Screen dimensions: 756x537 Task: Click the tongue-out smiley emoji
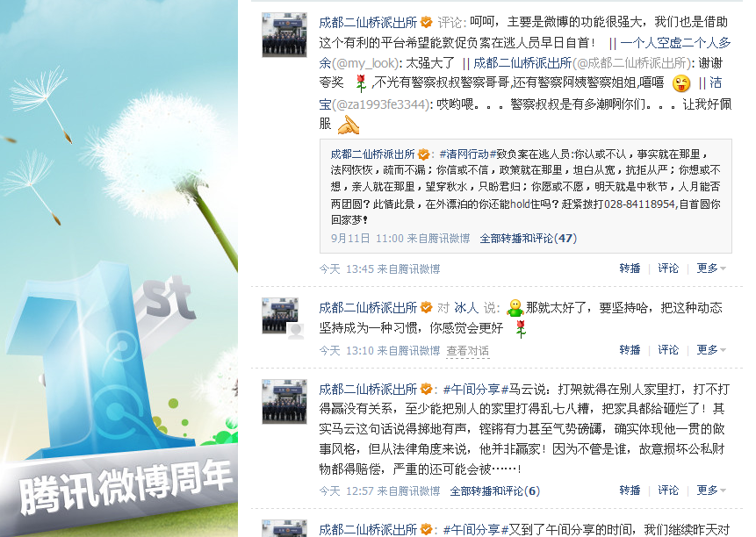click(x=680, y=83)
